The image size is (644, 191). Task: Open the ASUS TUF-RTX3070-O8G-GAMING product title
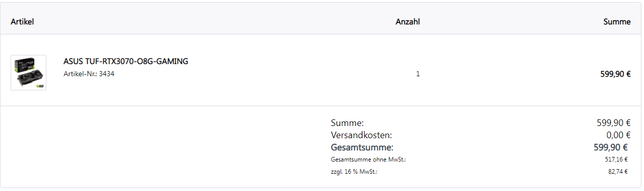coord(126,61)
